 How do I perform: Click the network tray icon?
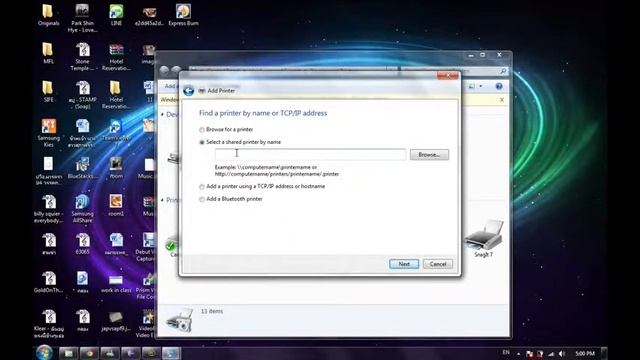(x=551, y=353)
